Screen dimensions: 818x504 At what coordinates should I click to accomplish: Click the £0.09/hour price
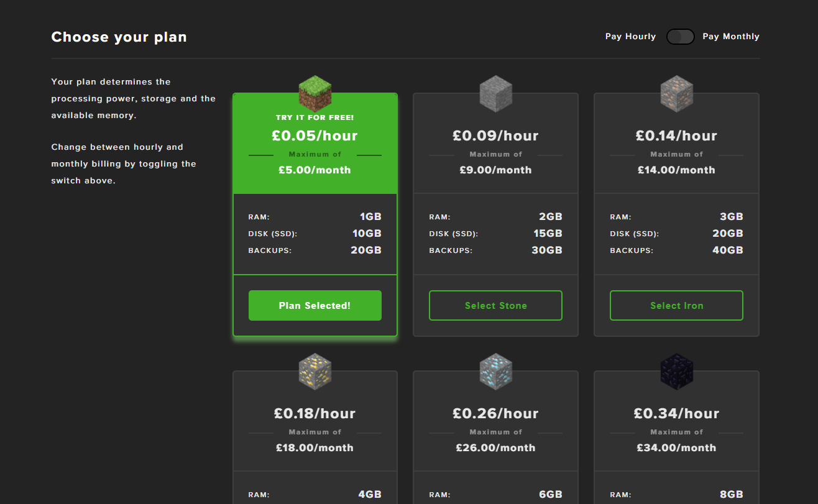496,135
